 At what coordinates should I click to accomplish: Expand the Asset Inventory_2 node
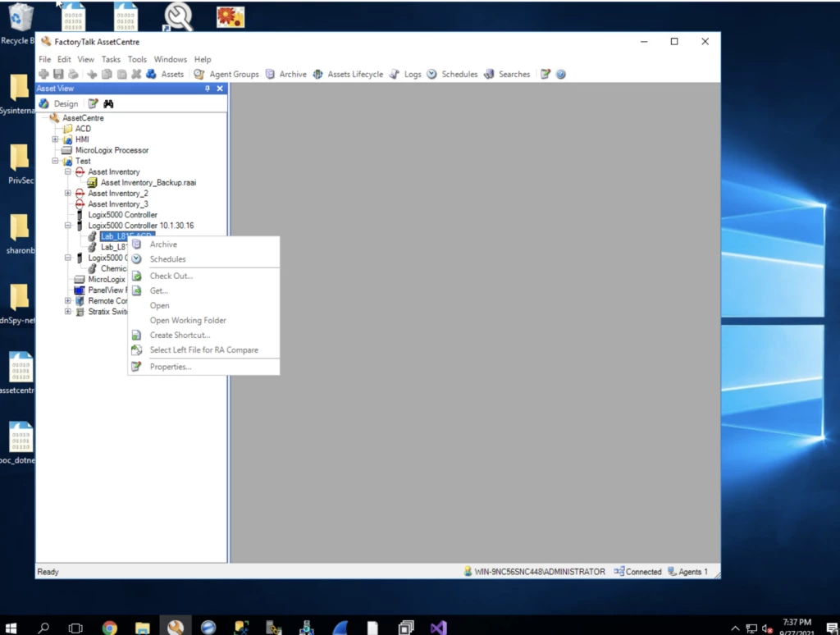point(68,194)
